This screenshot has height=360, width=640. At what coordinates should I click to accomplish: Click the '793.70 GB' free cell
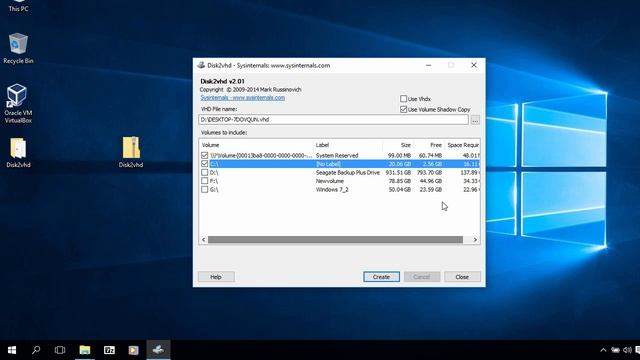[429, 173]
